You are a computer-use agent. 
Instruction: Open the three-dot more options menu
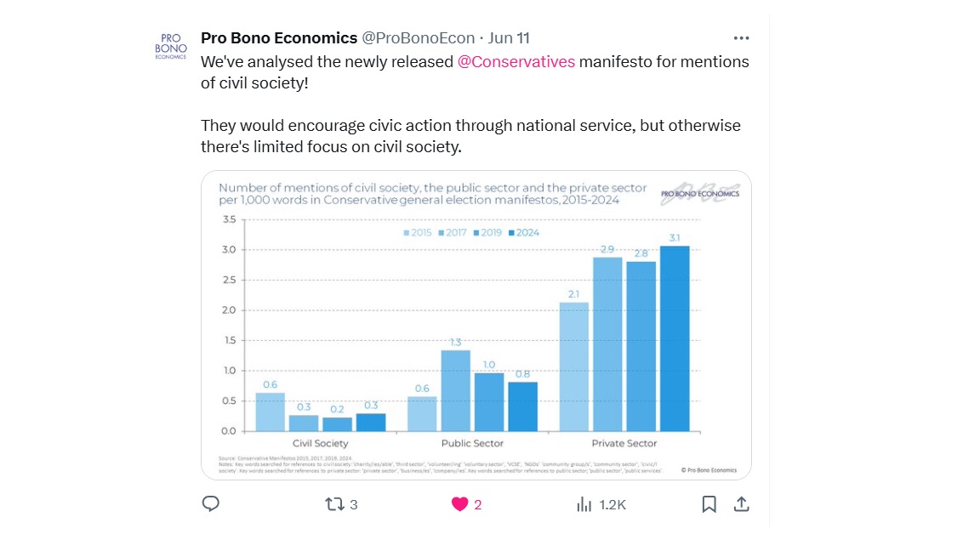click(741, 38)
